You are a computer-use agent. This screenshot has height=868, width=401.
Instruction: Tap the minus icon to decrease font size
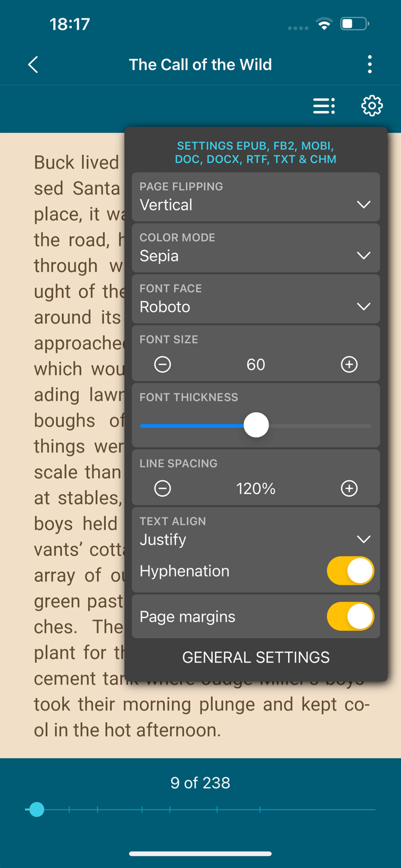pos(163,365)
